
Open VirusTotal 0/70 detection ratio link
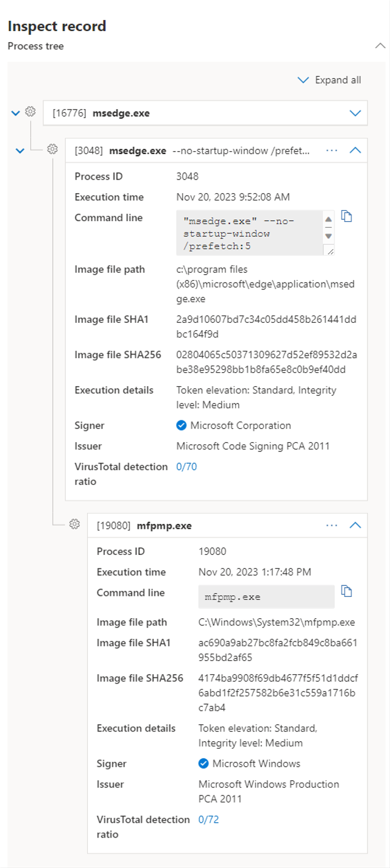186,467
